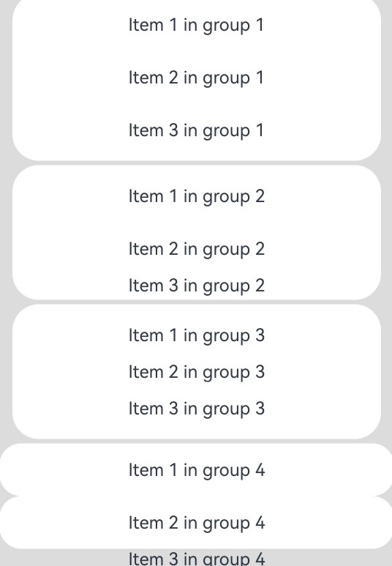Tap Item 3 in group 2
The width and height of the screenshot is (392, 566).
coord(197,286)
